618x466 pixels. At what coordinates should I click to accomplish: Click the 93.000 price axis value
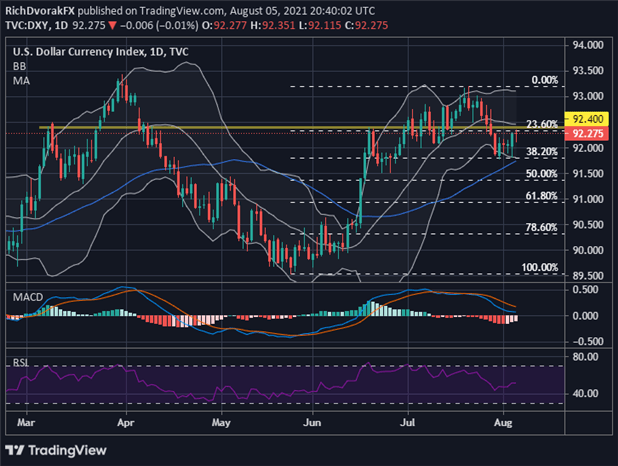coord(588,96)
